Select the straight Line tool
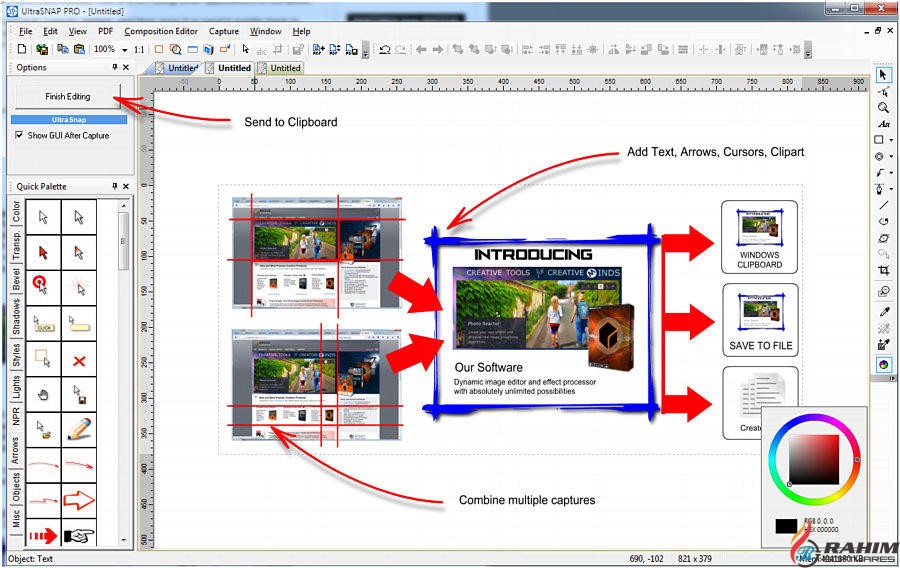The height and width of the screenshot is (568, 900). pyautogui.click(x=883, y=205)
